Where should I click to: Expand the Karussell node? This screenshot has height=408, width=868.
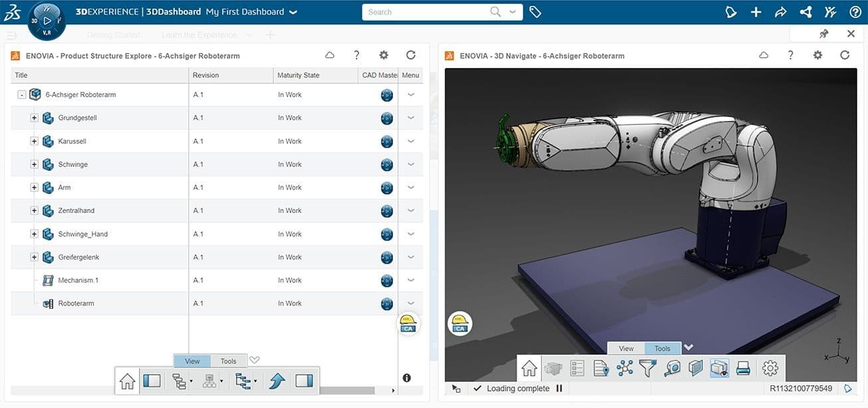tap(34, 141)
